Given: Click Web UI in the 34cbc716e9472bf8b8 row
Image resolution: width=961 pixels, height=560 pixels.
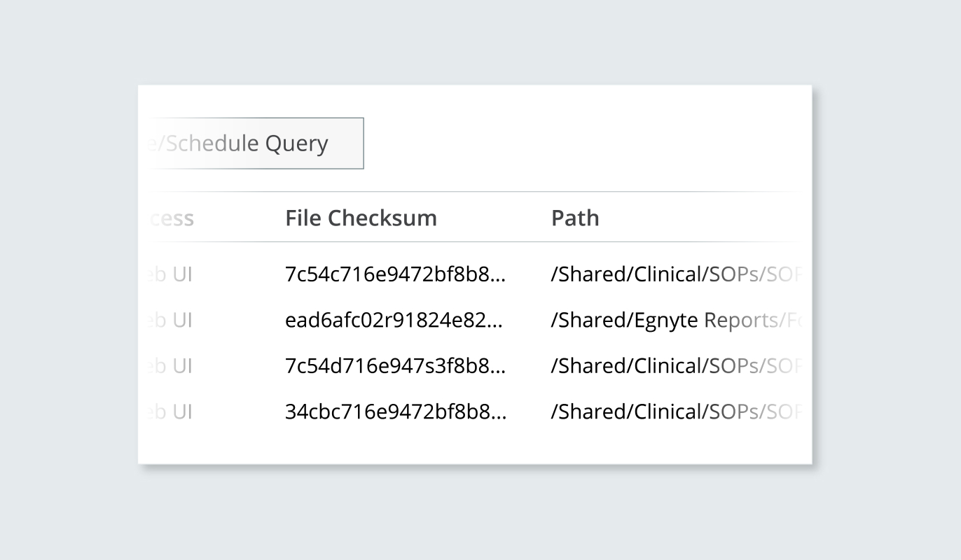Looking at the screenshot, I should tap(170, 412).
